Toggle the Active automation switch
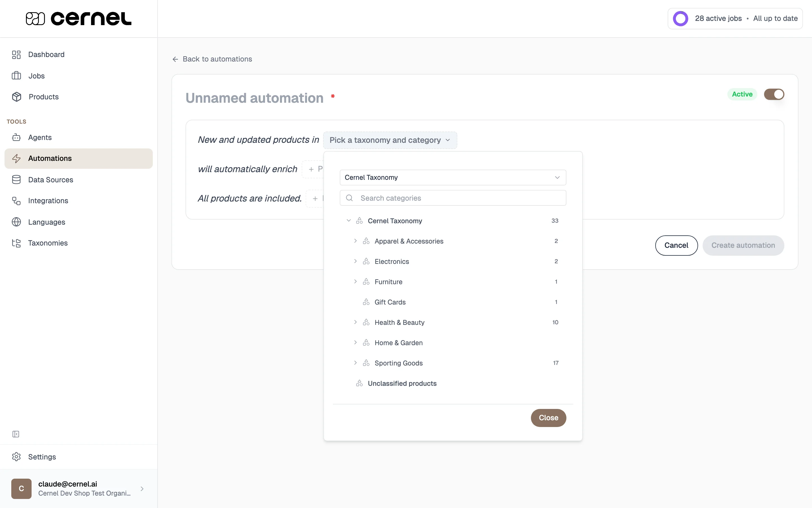The width and height of the screenshot is (812, 508). (774, 95)
